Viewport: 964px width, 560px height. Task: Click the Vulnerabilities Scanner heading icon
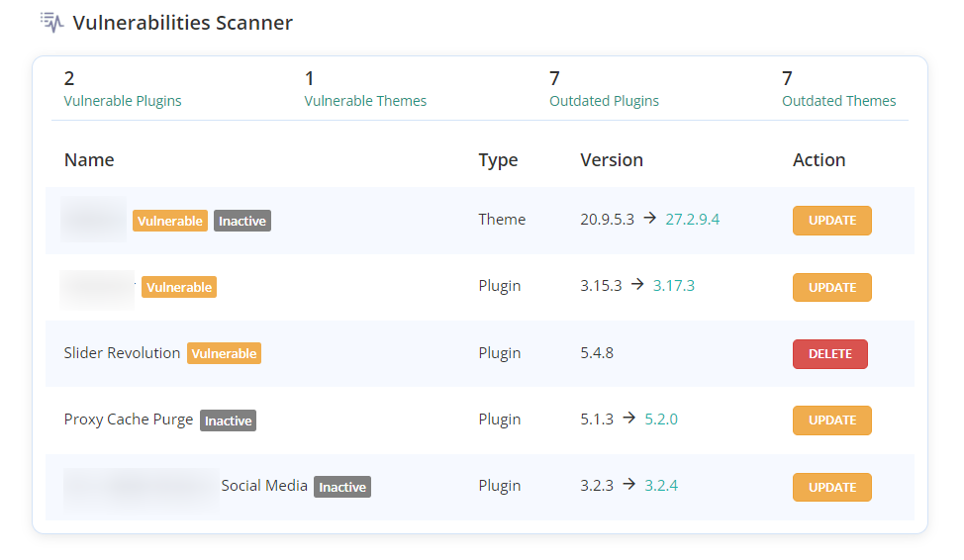(51, 22)
